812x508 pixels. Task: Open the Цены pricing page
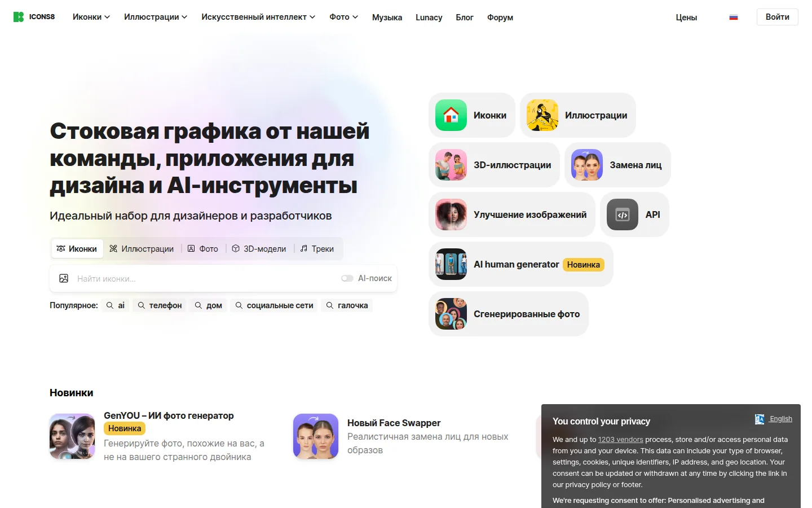[x=686, y=17]
